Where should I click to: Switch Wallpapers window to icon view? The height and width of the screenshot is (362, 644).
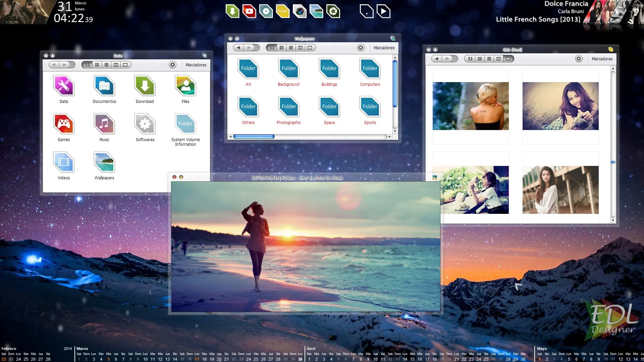(x=272, y=48)
